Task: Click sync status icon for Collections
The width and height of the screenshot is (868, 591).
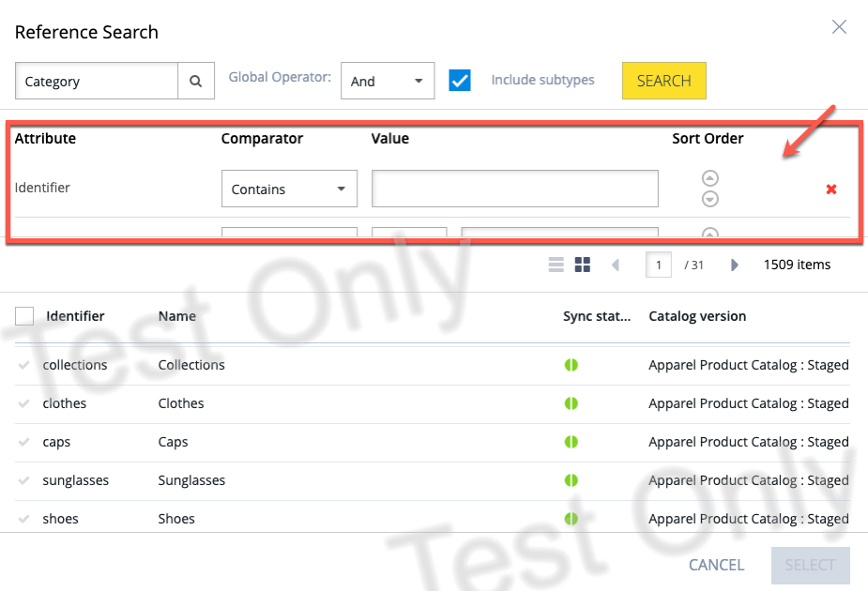Action: pyautogui.click(x=571, y=365)
